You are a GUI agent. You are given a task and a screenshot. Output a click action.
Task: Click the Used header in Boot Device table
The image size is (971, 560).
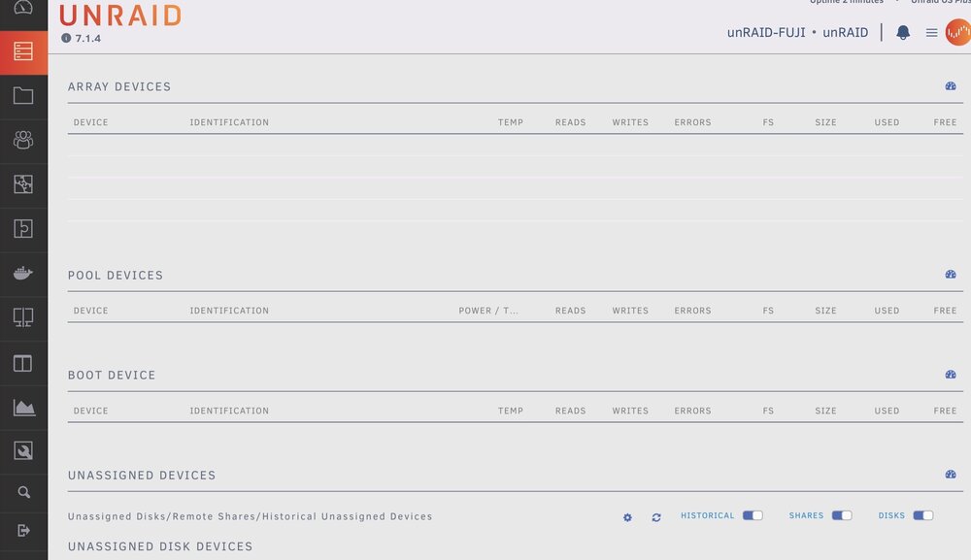point(887,411)
